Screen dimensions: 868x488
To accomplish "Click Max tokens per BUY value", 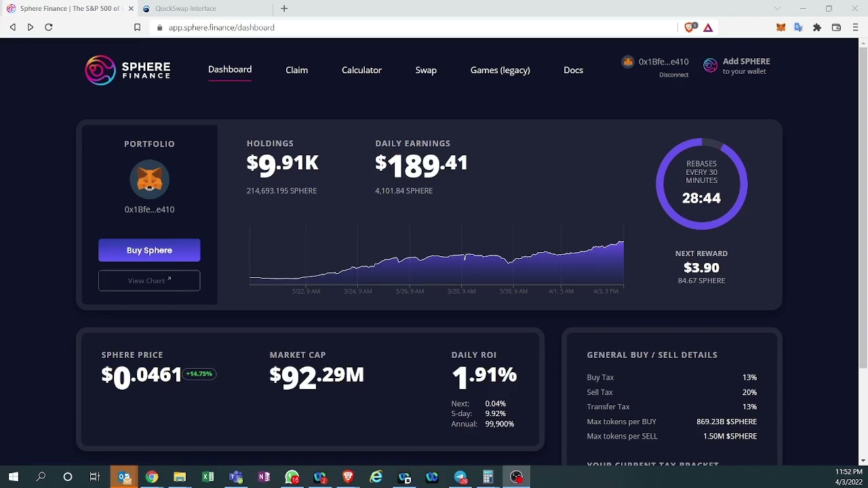I will tap(726, 422).
